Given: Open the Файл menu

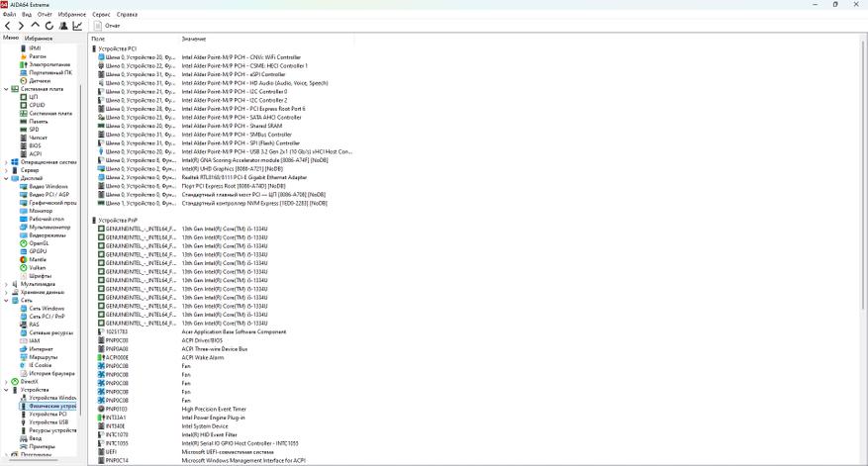Looking at the screenshot, I should point(10,15).
